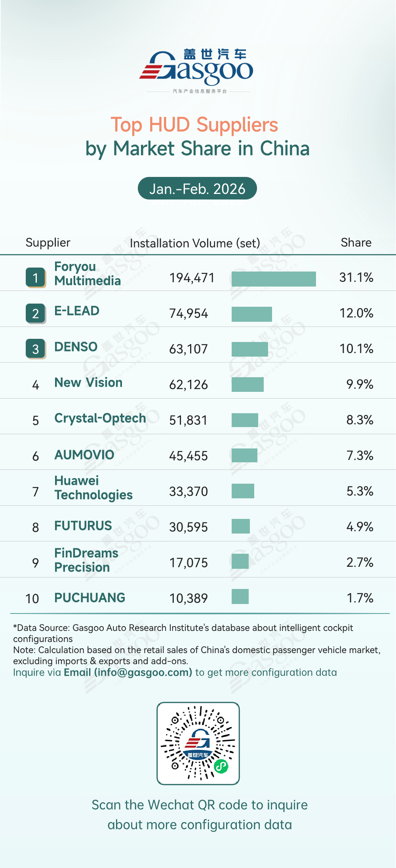Open the info@gasgoo.com email link
The width and height of the screenshot is (396, 868).
click(128, 672)
